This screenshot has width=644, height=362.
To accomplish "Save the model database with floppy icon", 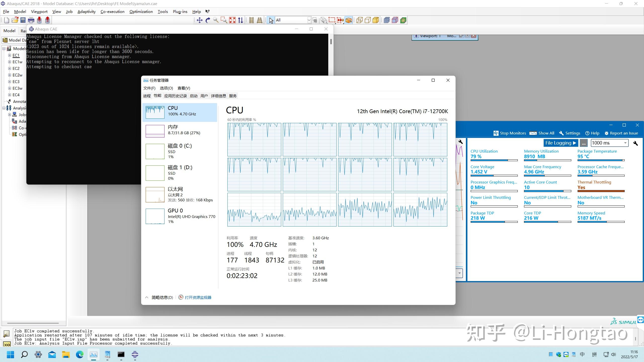I will tap(23, 20).
